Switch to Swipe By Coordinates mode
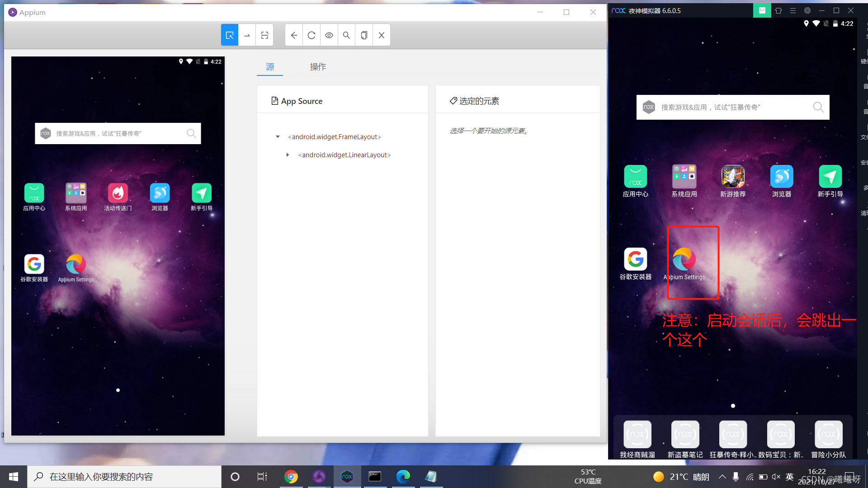The width and height of the screenshot is (868, 488). 247,35
